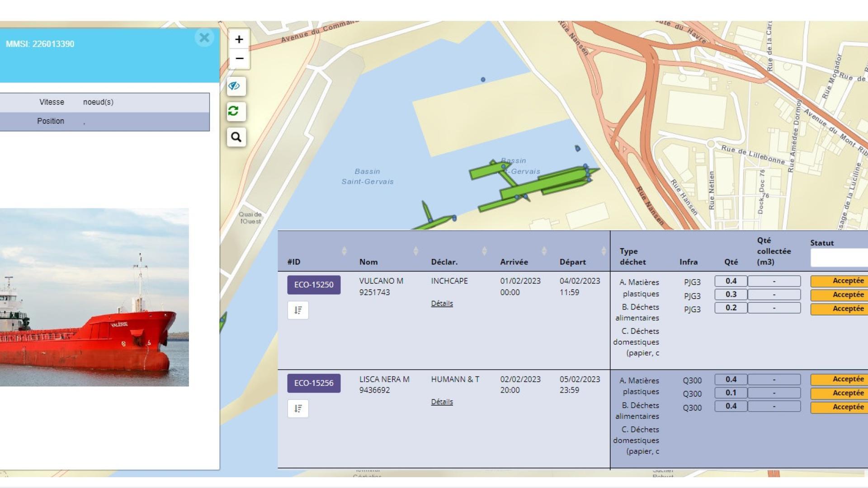The width and height of the screenshot is (868, 488).
Task: Select the ECO-15250 declaration badge
Action: coord(314,285)
